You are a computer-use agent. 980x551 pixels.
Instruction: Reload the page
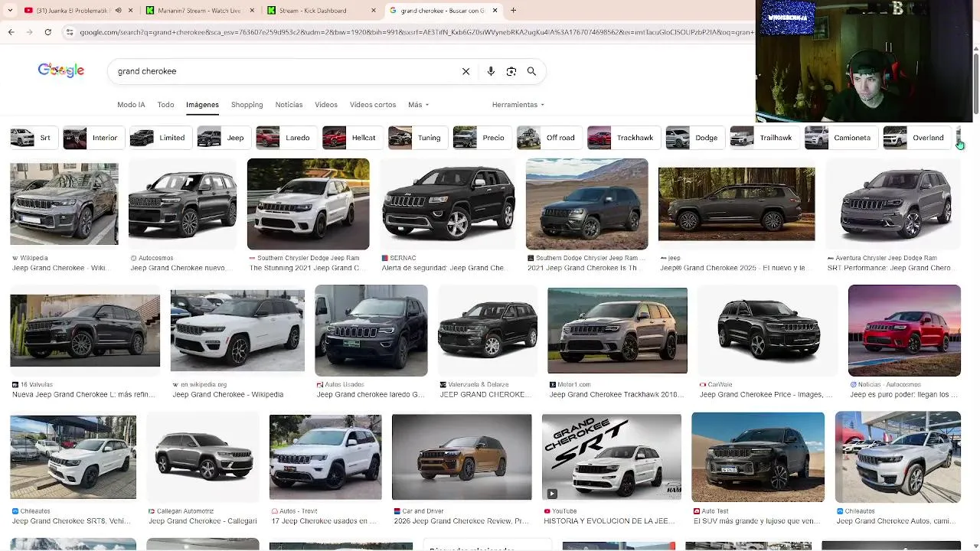click(47, 32)
